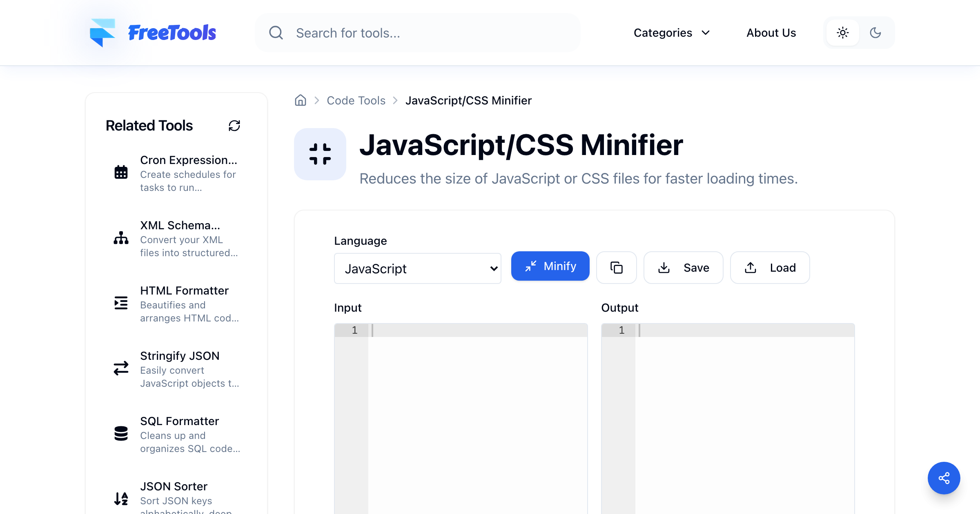Click the Stringify JSON arrows icon
Viewport: 980px width, 514px height.
121,368
